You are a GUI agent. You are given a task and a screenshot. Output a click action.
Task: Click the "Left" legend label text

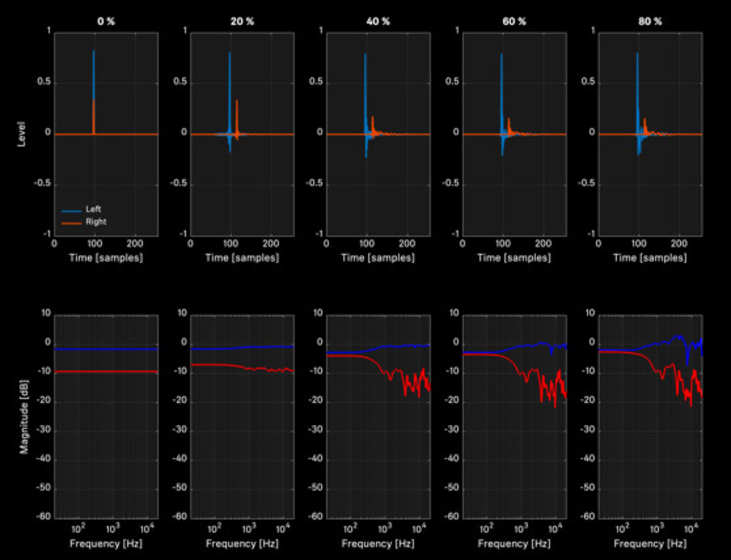pos(93,209)
